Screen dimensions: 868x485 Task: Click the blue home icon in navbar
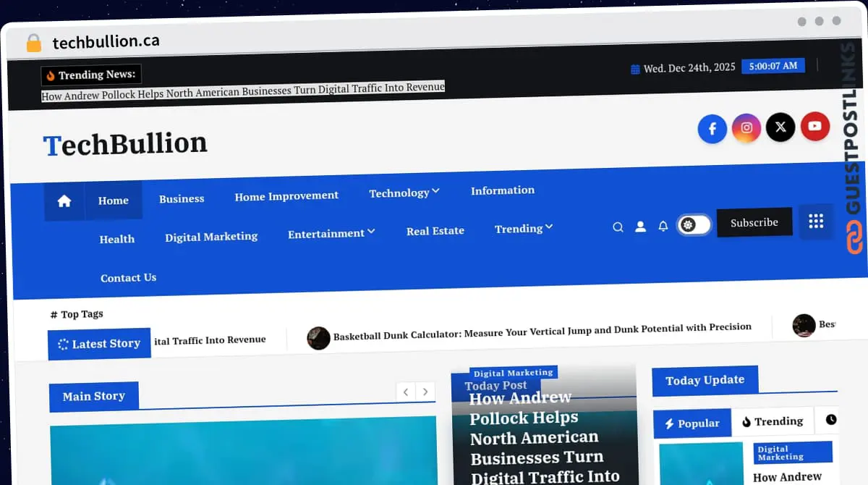point(64,201)
